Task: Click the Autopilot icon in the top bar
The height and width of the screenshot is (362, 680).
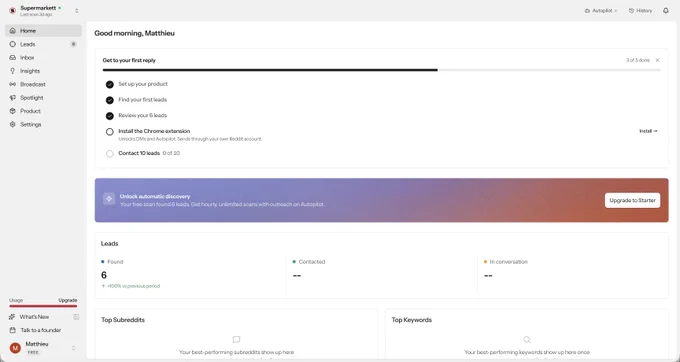Action: pyautogui.click(x=587, y=10)
